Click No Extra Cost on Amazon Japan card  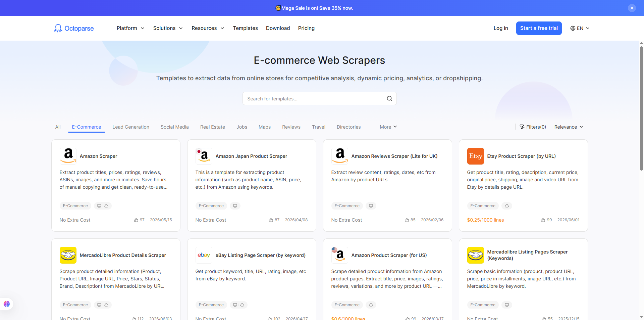pyautogui.click(x=211, y=220)
